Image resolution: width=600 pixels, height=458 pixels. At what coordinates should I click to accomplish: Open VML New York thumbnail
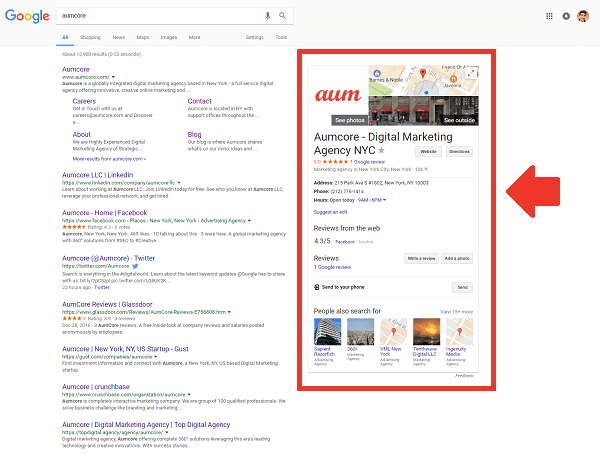pyautogui.click(x=393, y=332)
